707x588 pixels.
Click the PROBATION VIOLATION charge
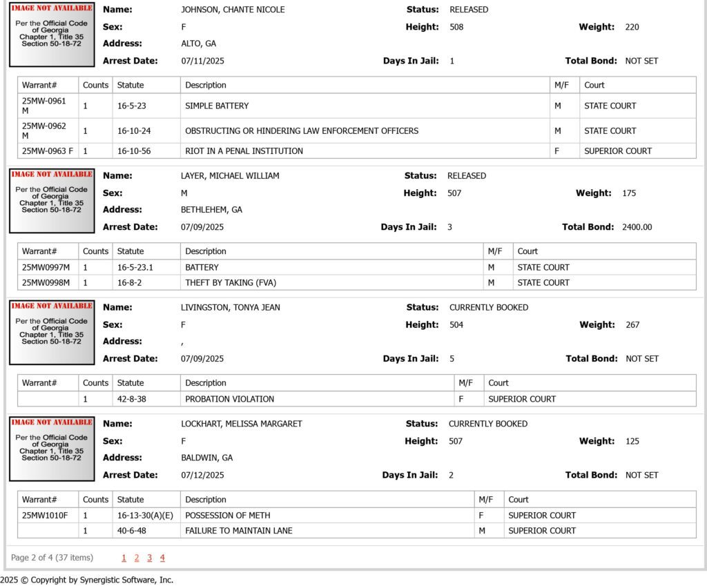[229, 399]
